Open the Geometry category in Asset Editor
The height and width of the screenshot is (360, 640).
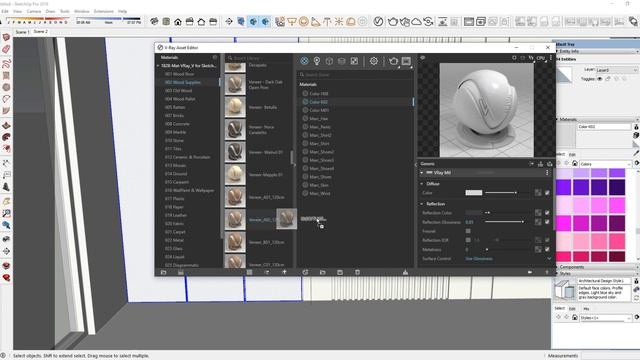pos(329,61)
